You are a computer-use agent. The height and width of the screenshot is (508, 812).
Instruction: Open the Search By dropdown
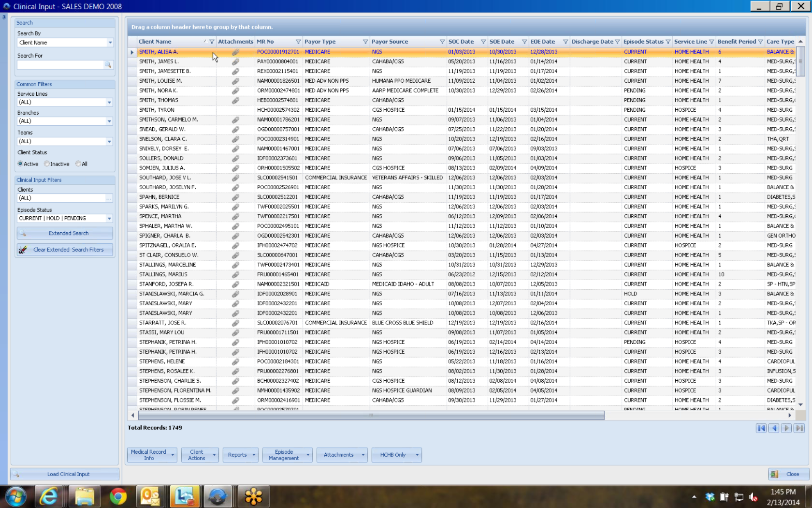110,43
